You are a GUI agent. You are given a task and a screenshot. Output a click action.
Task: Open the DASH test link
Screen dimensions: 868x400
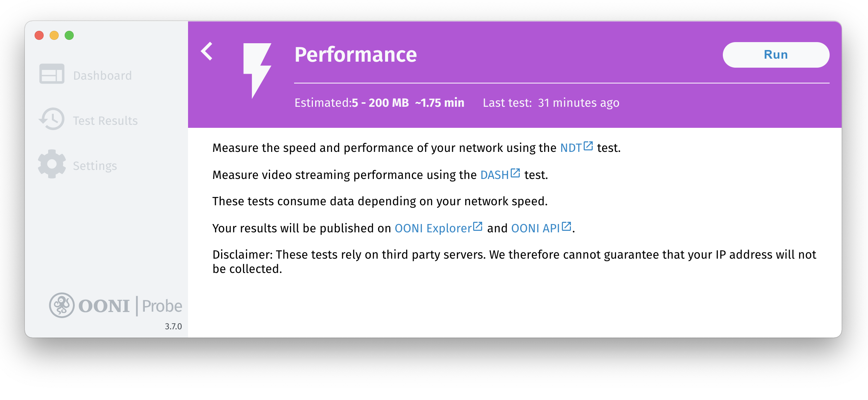(x=494, y=175)
